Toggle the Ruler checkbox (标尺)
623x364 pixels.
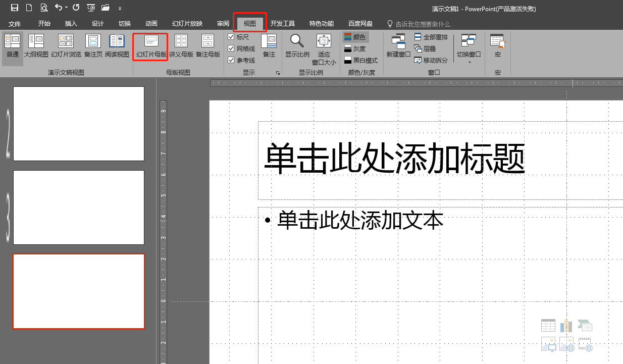(x=231, y=36)
